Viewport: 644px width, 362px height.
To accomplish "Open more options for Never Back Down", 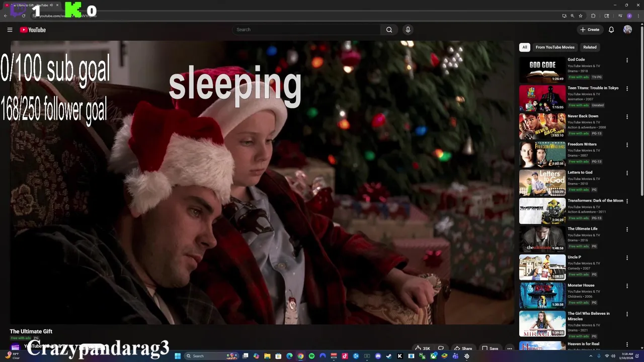I will coord(627,117).
